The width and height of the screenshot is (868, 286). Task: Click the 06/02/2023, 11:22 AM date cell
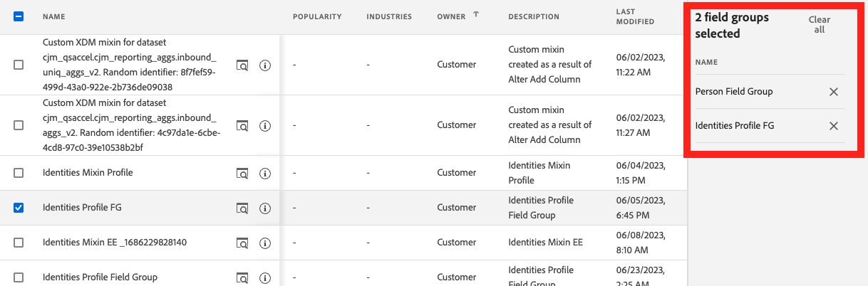640,65
